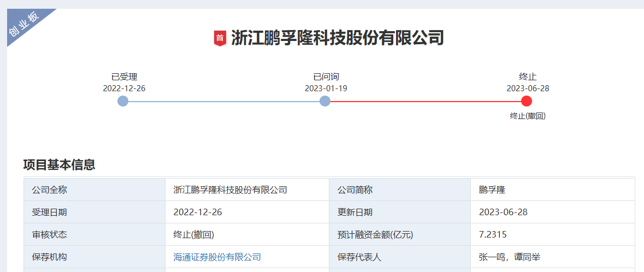
Task: Click the 公司简称 label cell
Action: pyautogui.click(x=400, y=190)
